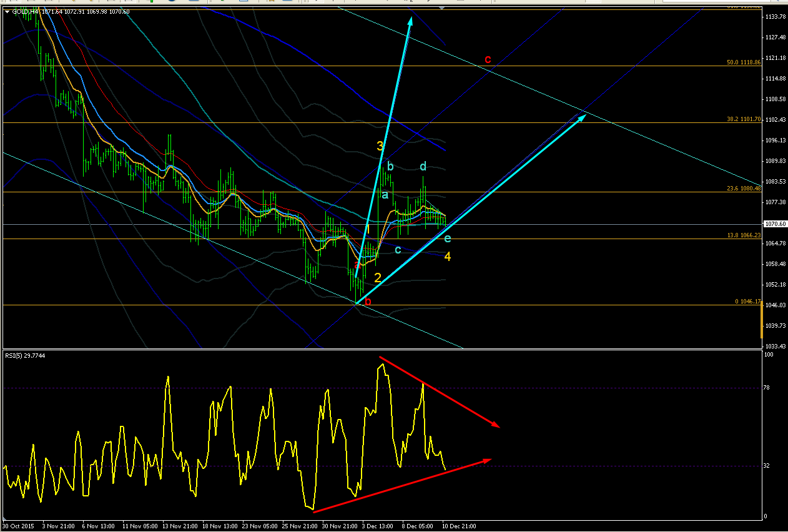
Task: Click the 13.8 1066.23 Fibonacci level label
Action: (x=744, y=235)
